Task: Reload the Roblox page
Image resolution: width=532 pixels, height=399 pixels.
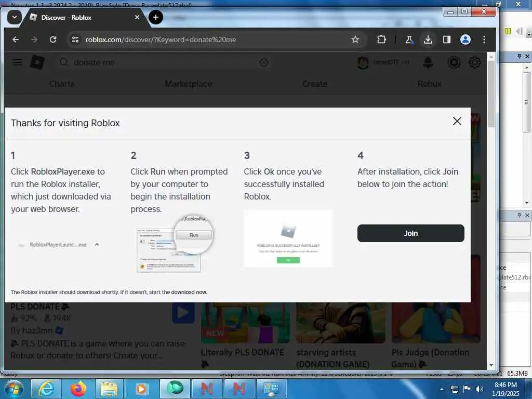Action: click(53, 39)
